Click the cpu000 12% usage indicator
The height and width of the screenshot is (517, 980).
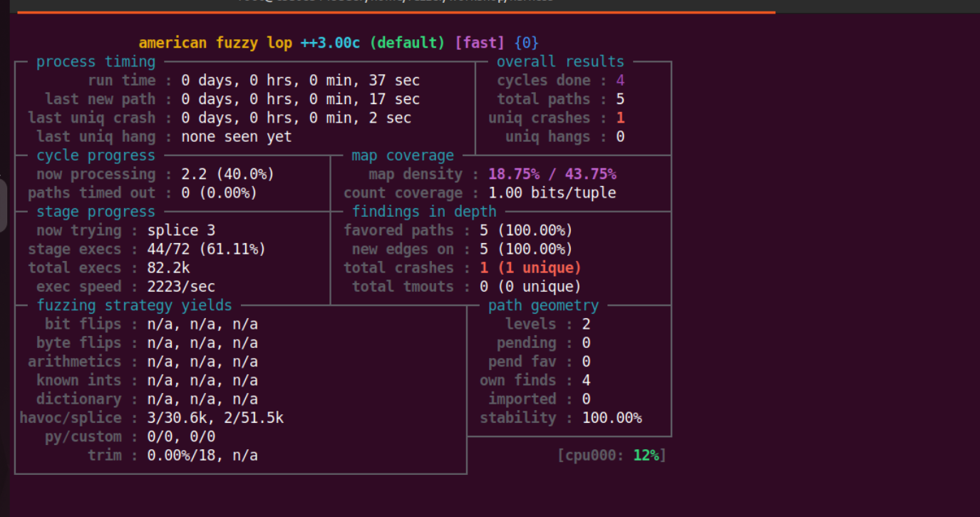(x=612, y=455)
